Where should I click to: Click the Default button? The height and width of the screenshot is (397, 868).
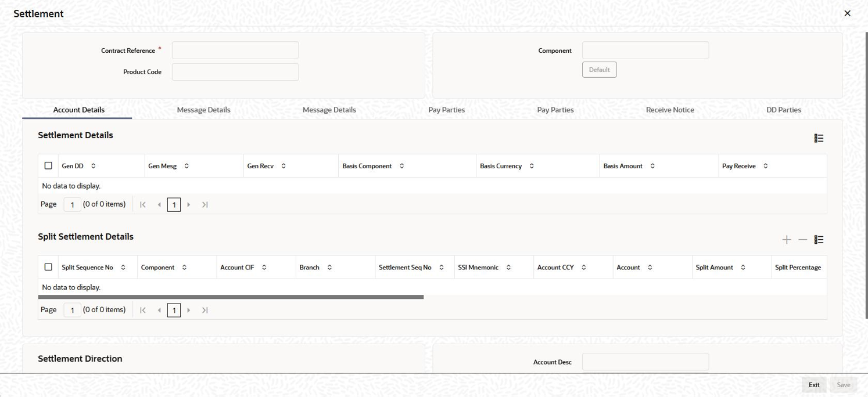pos(600,70)
